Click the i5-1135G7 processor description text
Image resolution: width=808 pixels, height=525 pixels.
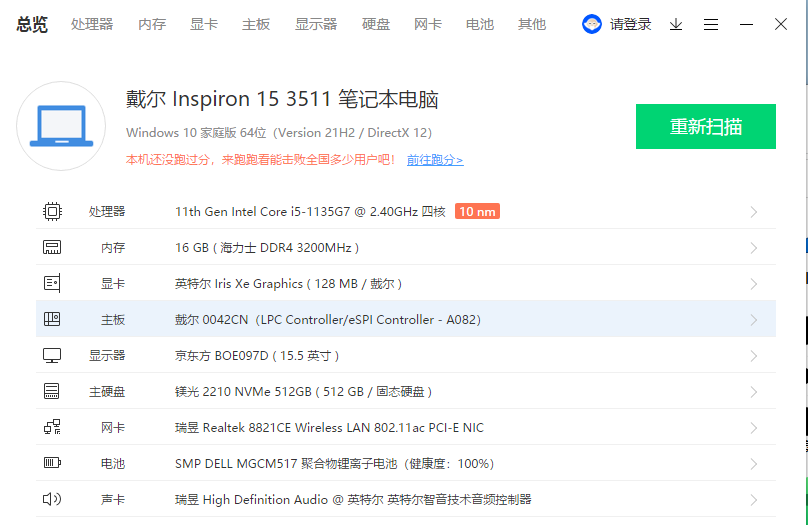[310, 211]
